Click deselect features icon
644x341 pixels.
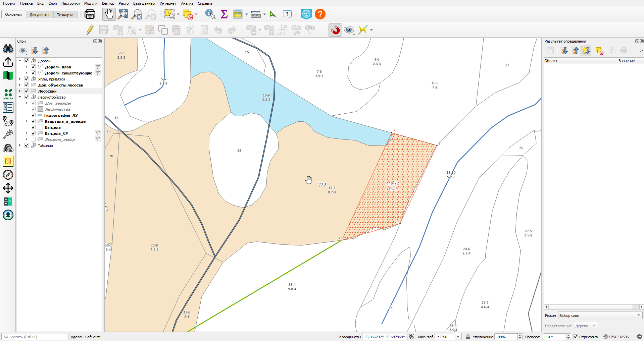tap(188, 14)
